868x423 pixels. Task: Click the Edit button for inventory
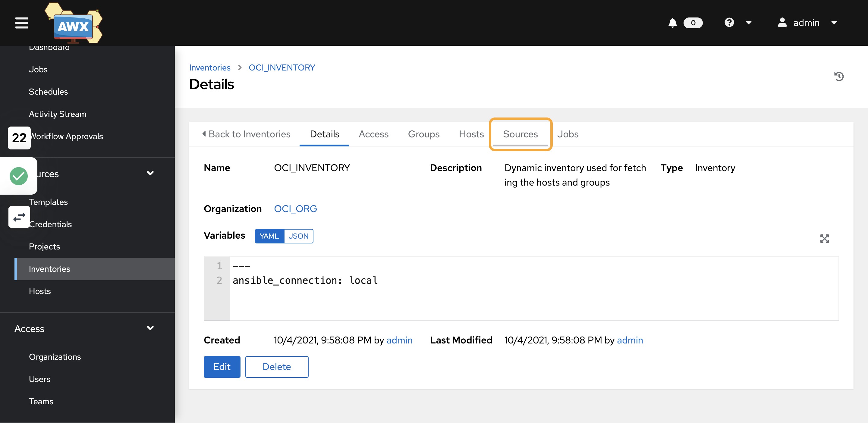tap(222, 367)
